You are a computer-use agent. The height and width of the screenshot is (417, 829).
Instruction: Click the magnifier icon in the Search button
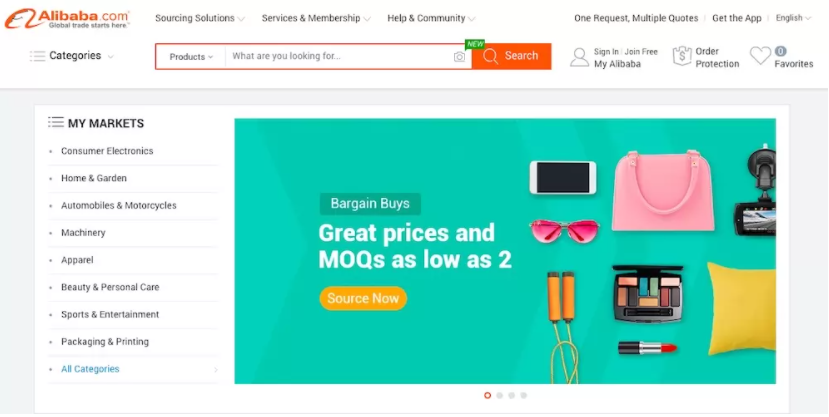490,56
